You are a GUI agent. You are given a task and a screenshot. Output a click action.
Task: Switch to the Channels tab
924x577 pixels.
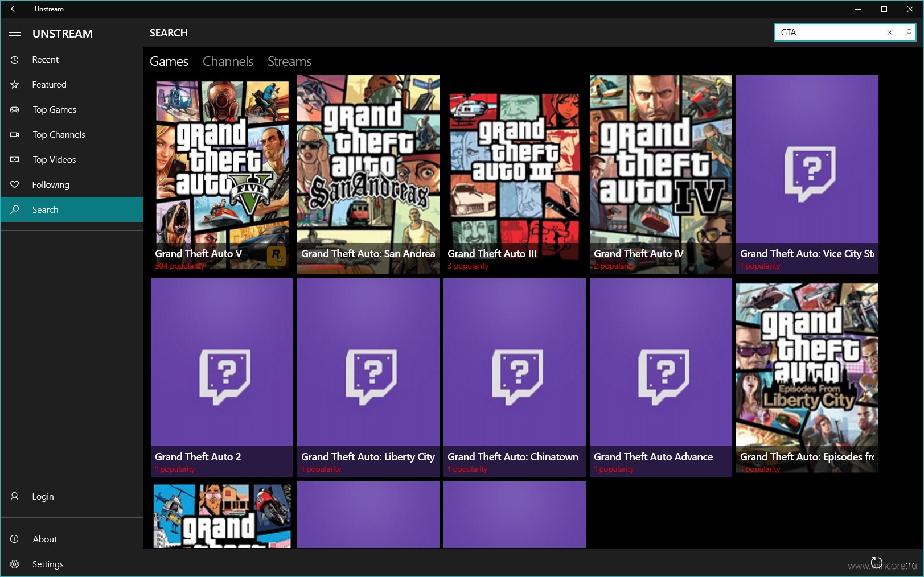coord(228,61)
